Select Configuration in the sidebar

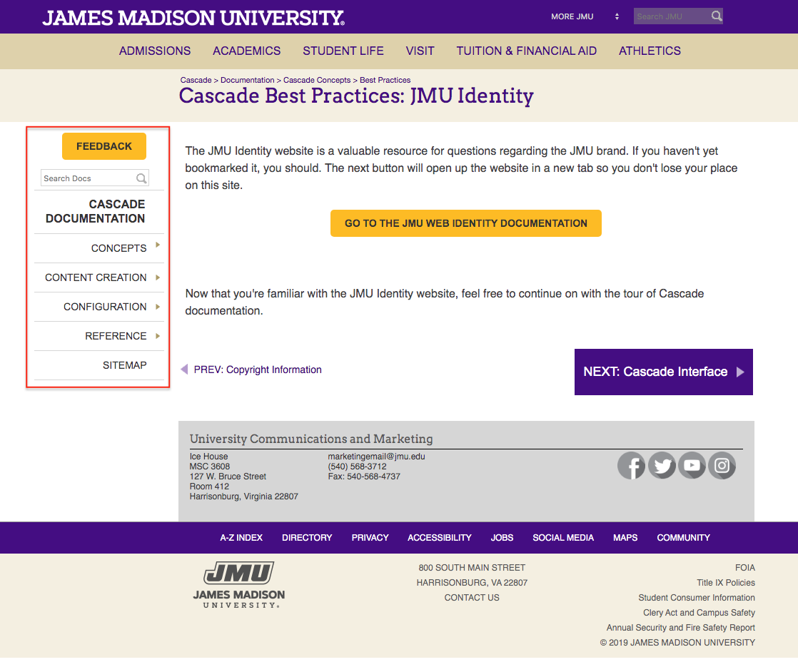(105, 307)
